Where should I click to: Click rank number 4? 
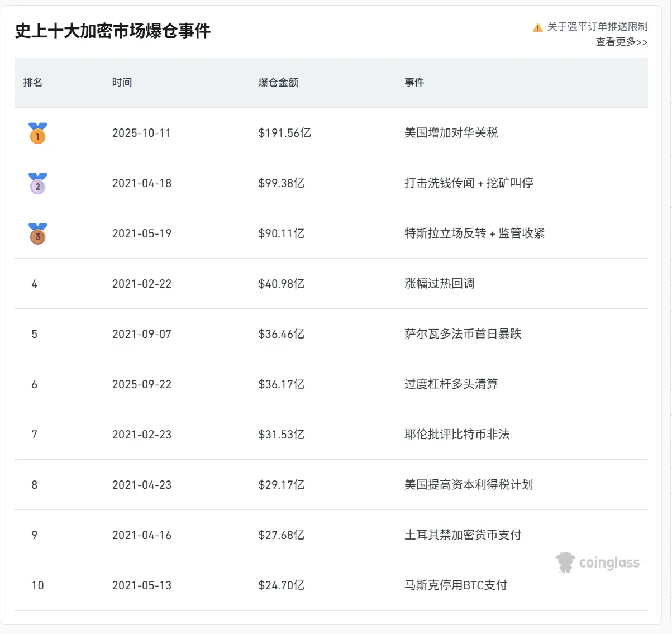pyautogui.click(x=35, y=284)
